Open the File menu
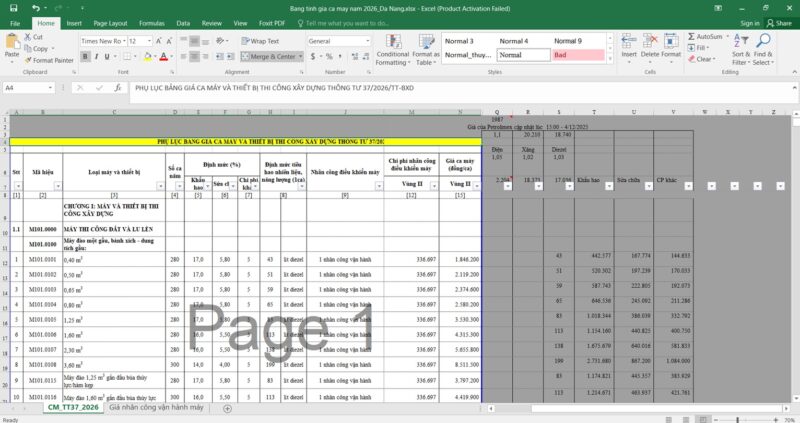 [x=15, y=23]
